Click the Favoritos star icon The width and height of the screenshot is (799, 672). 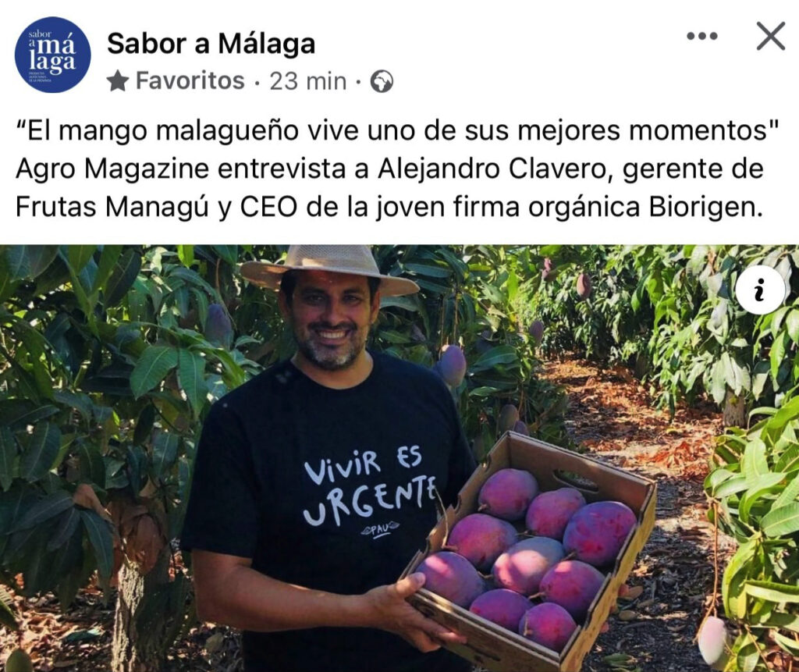click(119, 81)
